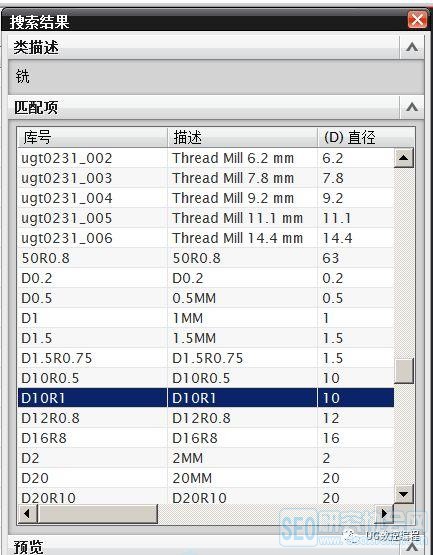This screenshot has height=555, width=433.
Task: Select tool D12R0.8 in the list
Action: (206, 418)
